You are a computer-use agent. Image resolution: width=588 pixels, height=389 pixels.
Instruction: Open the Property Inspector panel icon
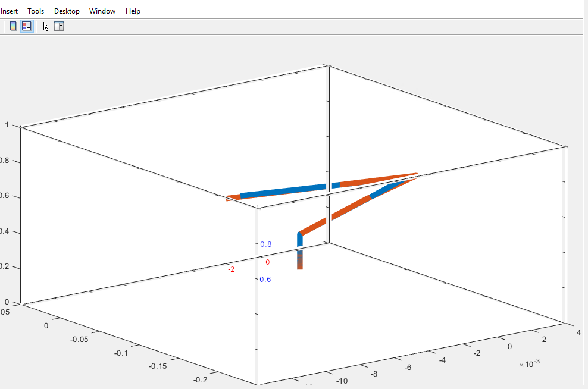click(59, 26)
